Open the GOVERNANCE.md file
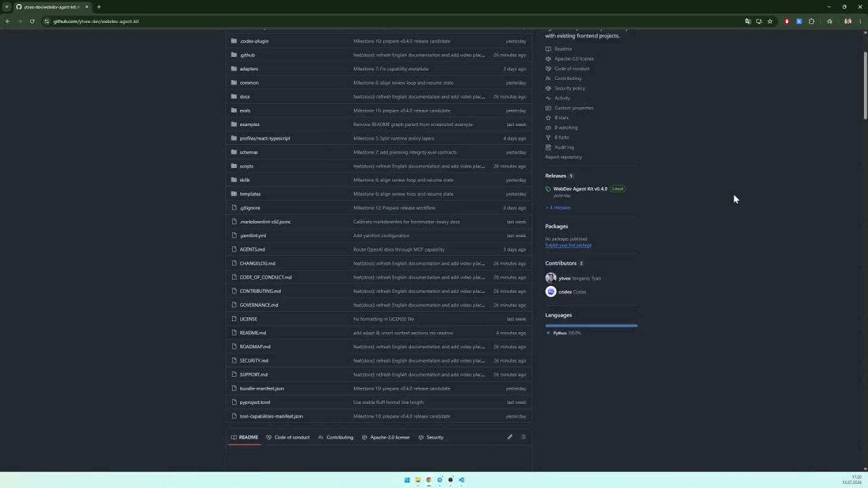This screenshot has height=488, width=868. tap(258, 305)
